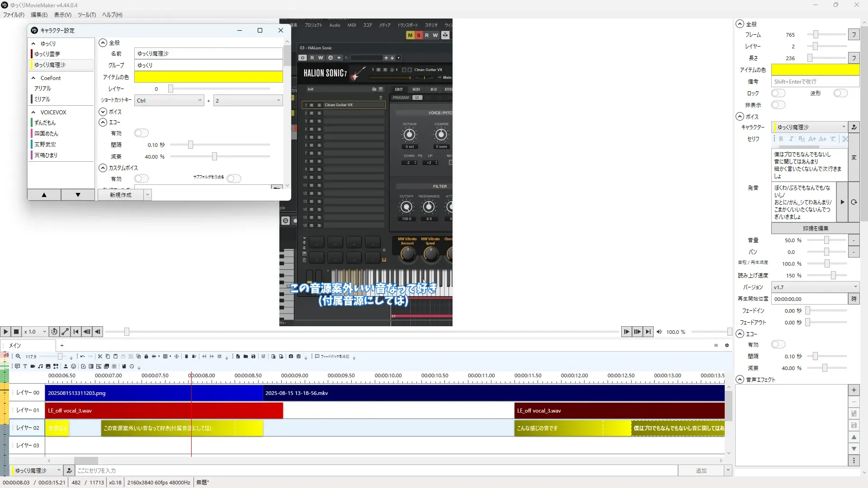Click the undo arrow in timeline toolbar
Screen dimensions: 868x488
coord(82,357)
